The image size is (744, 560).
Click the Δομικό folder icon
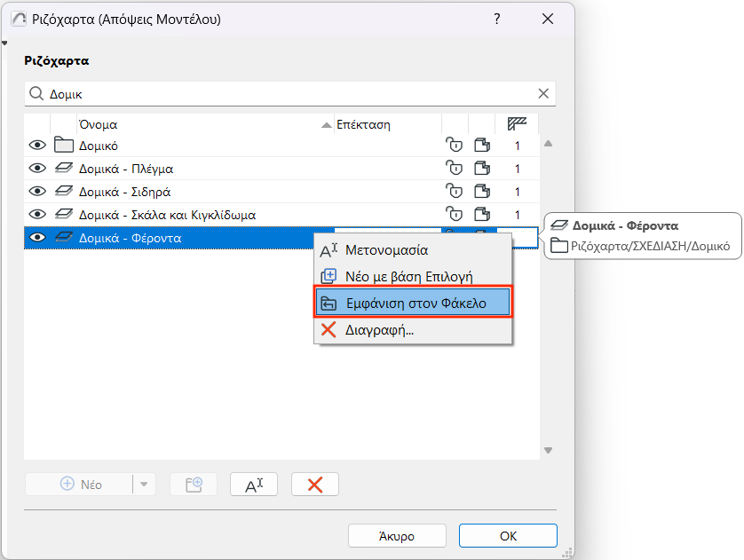[64, 145]
